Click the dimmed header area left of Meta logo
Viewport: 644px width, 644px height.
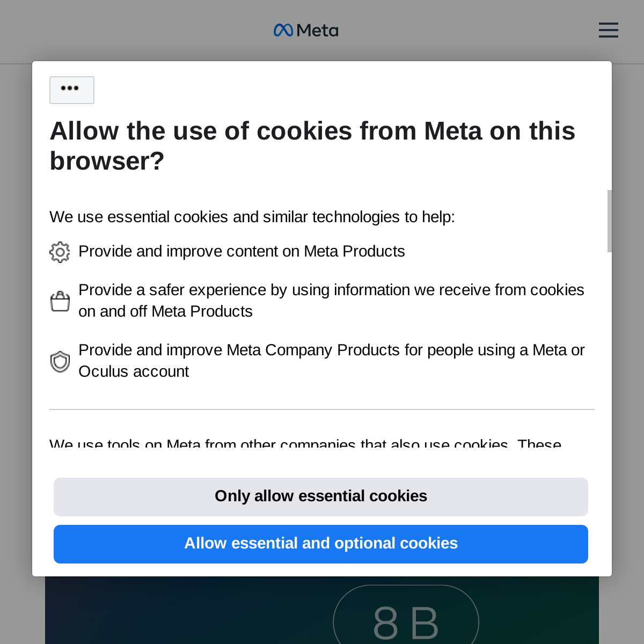(x=134, y=31)
